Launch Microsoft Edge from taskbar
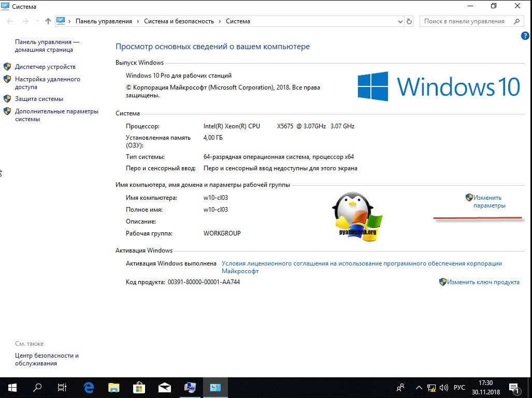 coord(89,388)
